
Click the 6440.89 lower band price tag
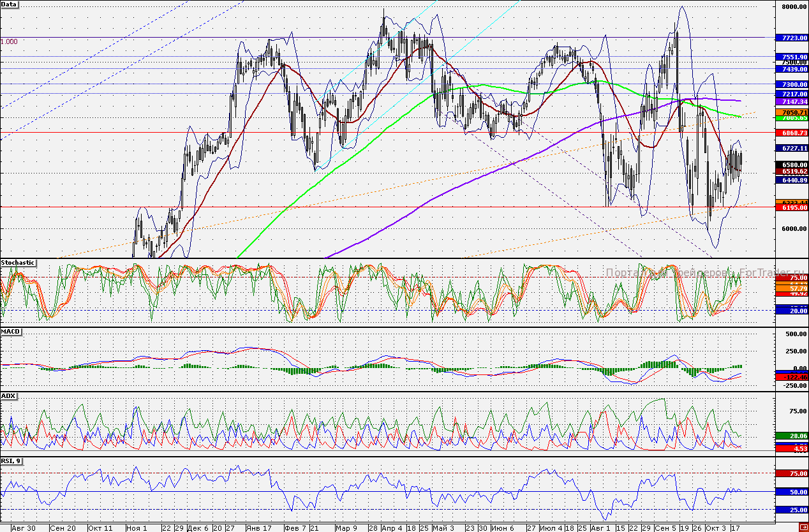(x=791, y=181)
